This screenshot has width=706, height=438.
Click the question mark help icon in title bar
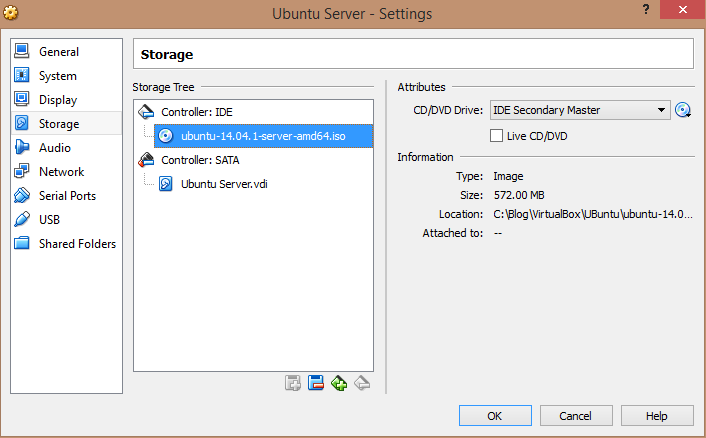click(x=646, y=9)
